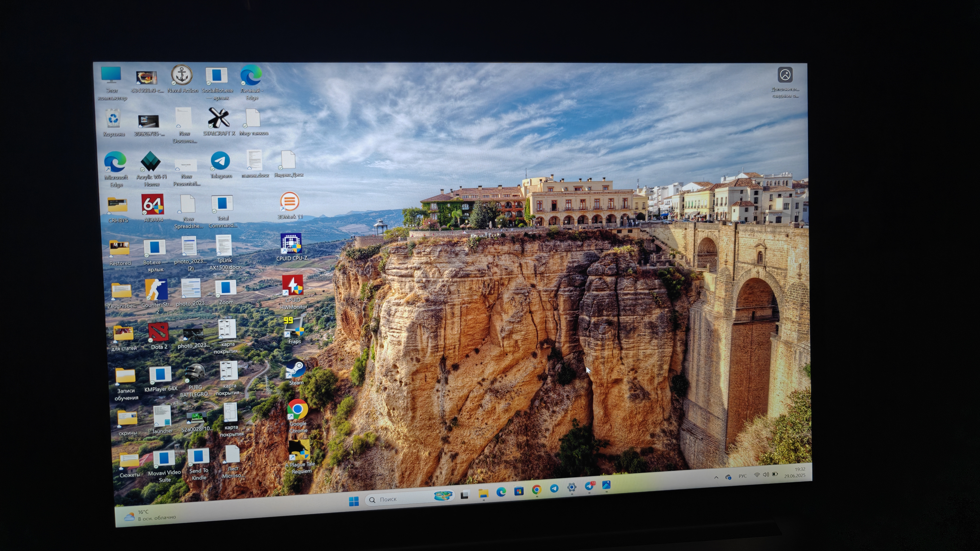Open the Microsoft Edge desktop shortcut
980x551 pixels.
116,169
